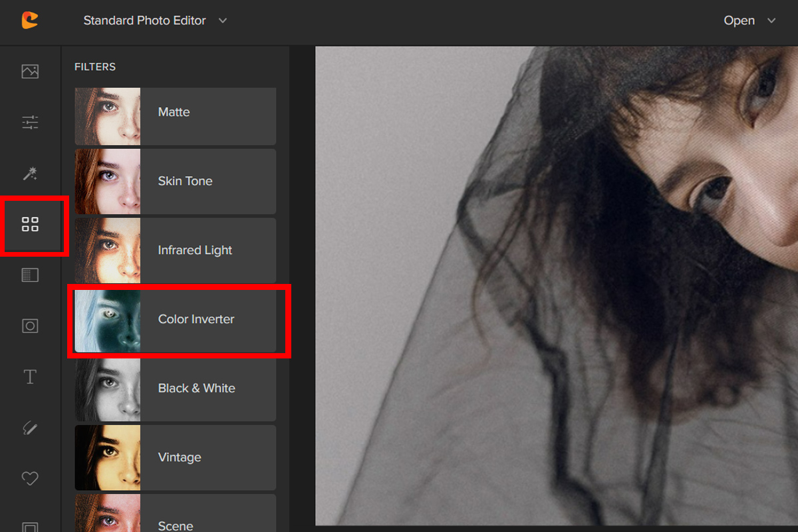Select the Text tool icon
The width and height of the screenshot is (798, 532).
point(30,377)
